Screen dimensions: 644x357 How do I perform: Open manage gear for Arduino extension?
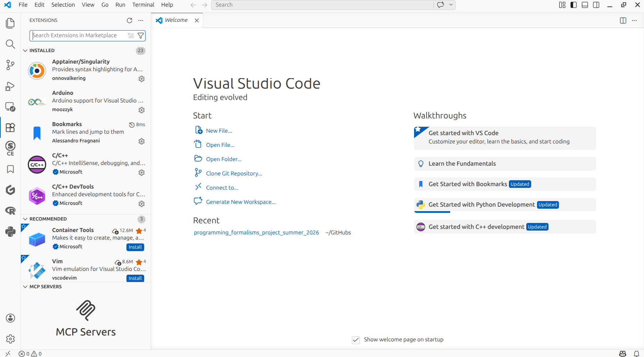tap(141, 110)
